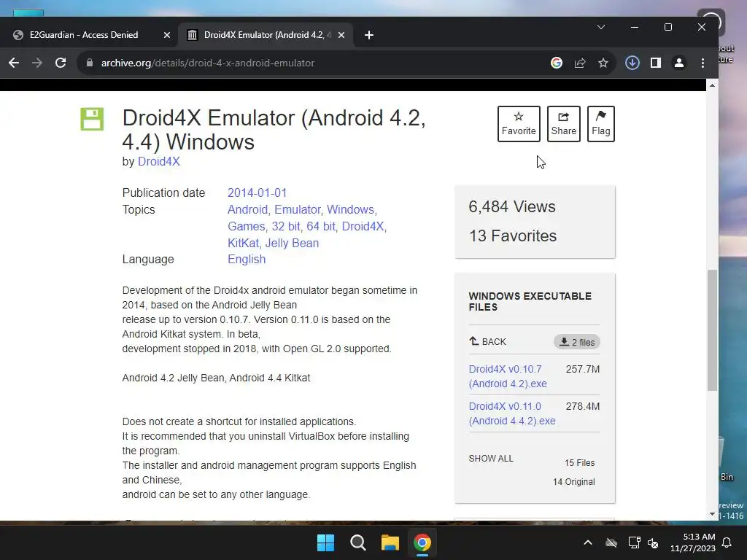The image size is (747, 560).
Task: Click the browser forward arrow
Action: click(x=37, y=63)
